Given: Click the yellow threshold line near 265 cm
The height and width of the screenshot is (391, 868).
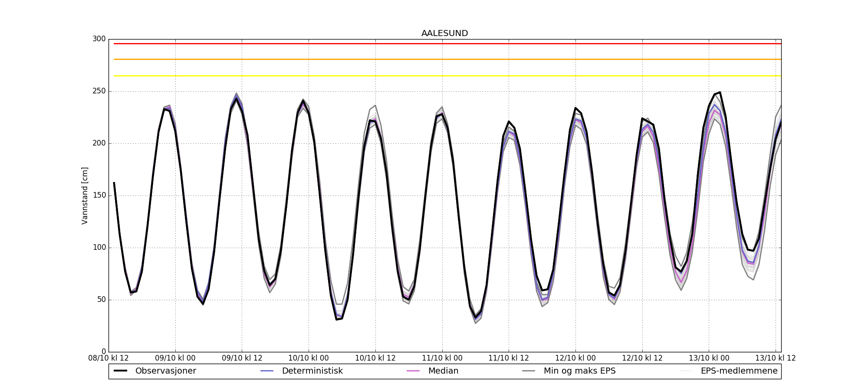Looking at the screenshot, I should tap(447, 76).
